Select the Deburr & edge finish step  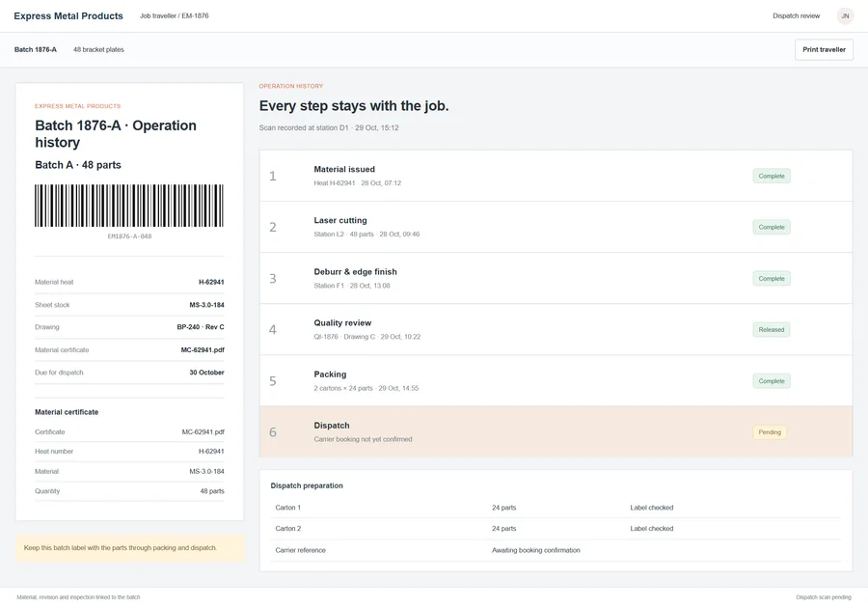(x=556, y=278)
